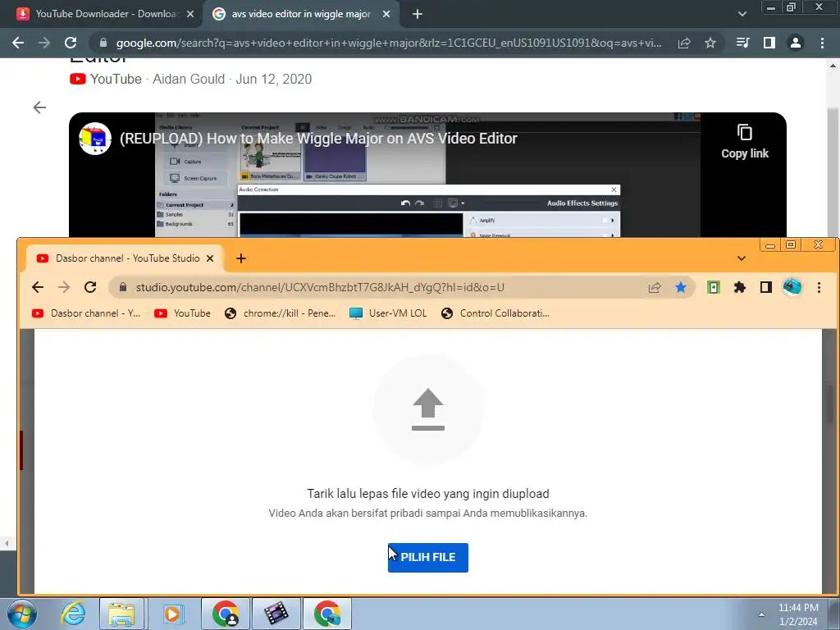Bookmark the Google search page with star
The height and width of the screenshot is (630, 840).
[x=710, y=43]
